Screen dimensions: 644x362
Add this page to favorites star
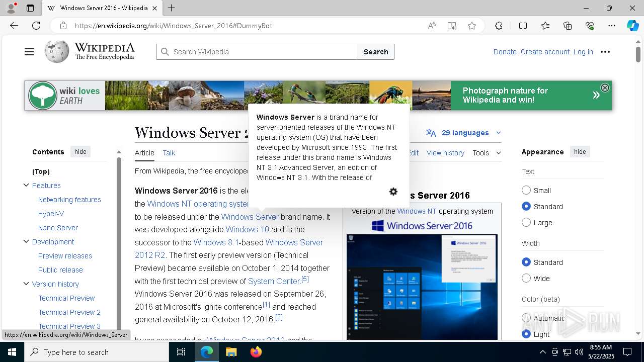(x=472, y=26)
